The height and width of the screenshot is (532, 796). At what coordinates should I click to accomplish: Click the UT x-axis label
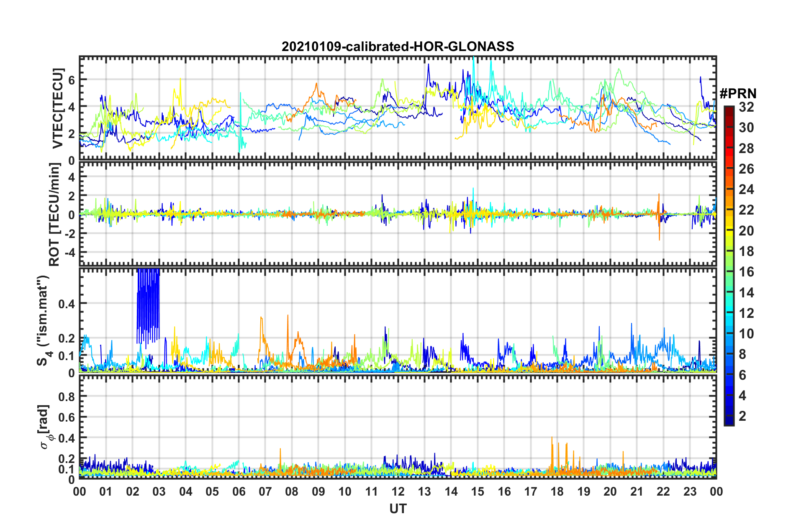[x=398, y=508]
